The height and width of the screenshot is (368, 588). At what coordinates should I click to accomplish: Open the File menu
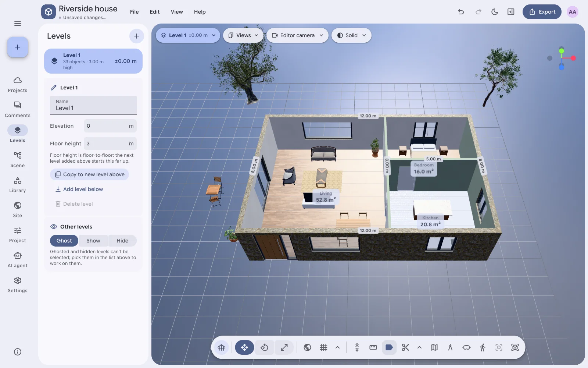135,12
